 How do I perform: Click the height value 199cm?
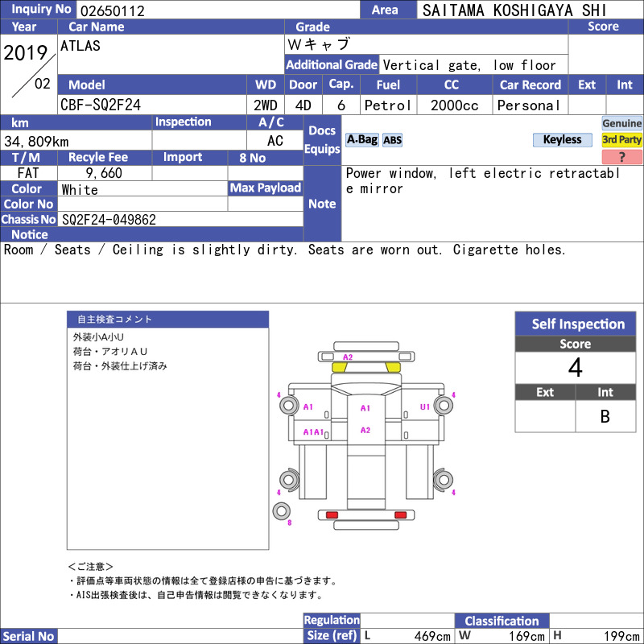click(x=621, y=636)
